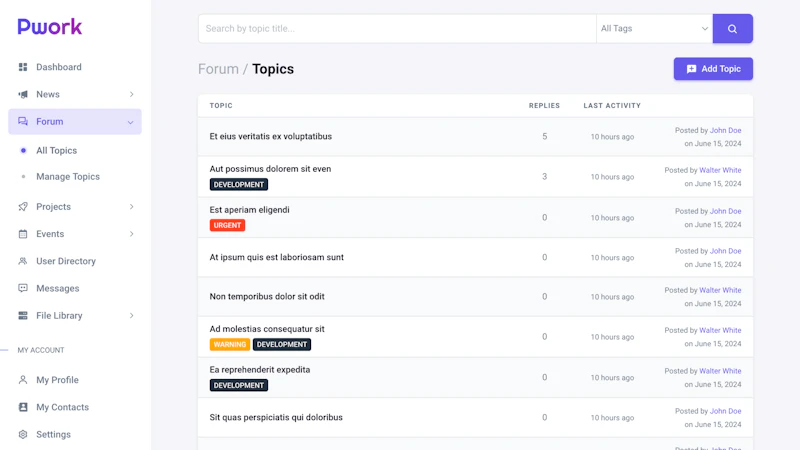
Task: Expand the Events submenu chevron
Action: 131,234
